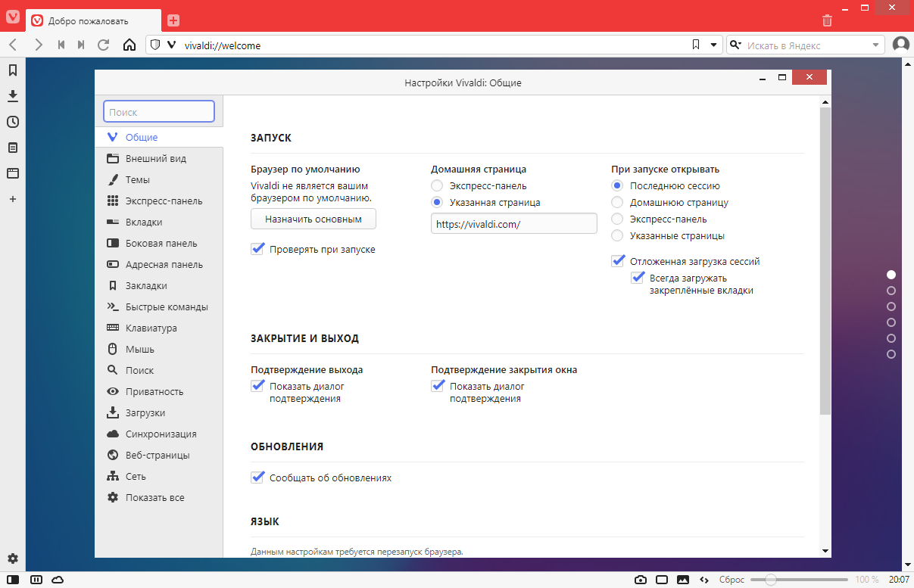
Task: Go back with the back arrow
Action: point(14,45)
